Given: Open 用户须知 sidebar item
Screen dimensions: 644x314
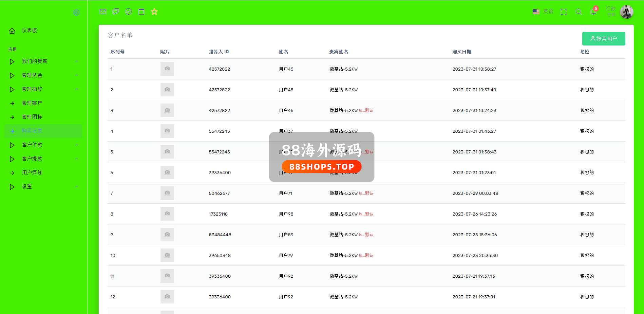Looking at the screenshot, I should [x=32, y=173].
